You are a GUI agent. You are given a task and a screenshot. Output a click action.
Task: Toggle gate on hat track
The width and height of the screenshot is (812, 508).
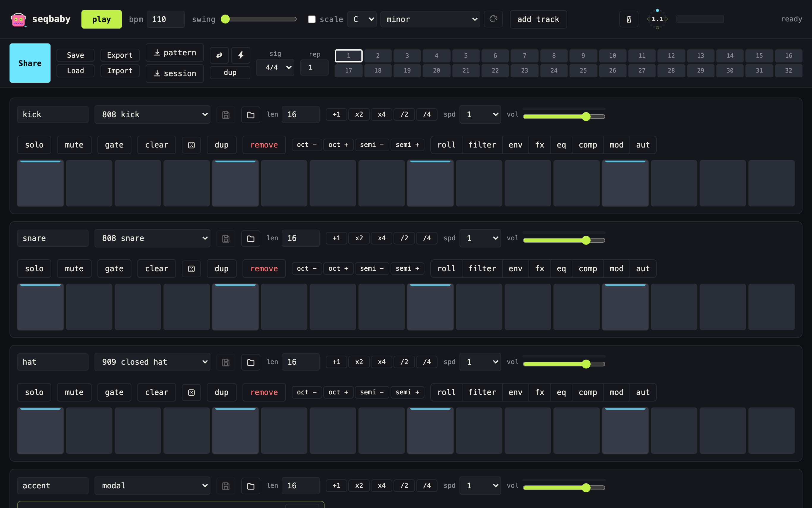114,392
